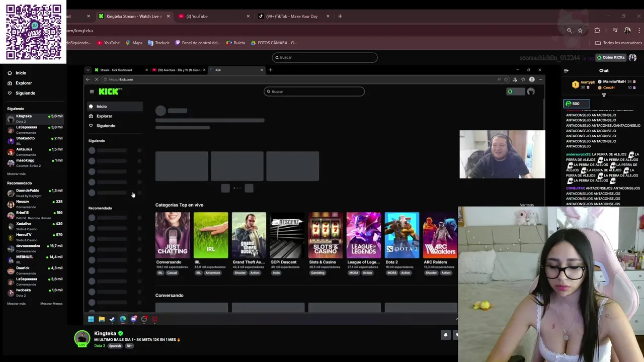Screen dimensions: 644x362
Task: Open Todos los marcadores folder
Action: tap(618, 43)
